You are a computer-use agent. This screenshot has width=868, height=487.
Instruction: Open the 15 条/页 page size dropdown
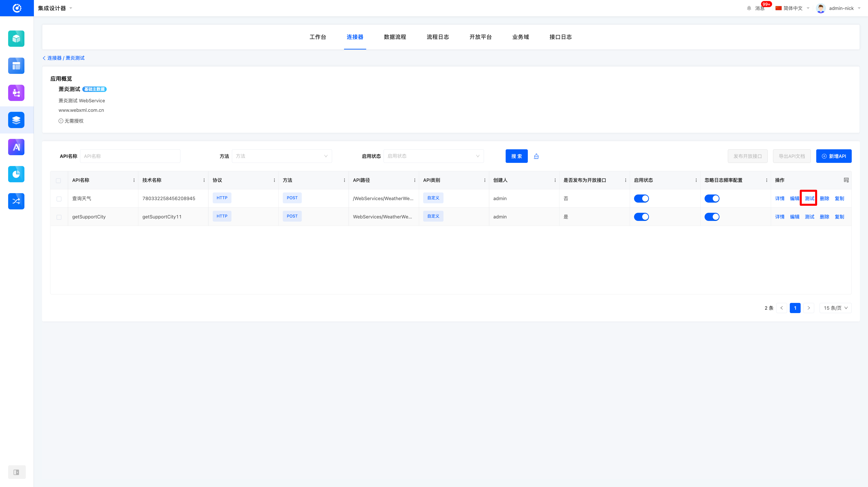tap(835, 308)
